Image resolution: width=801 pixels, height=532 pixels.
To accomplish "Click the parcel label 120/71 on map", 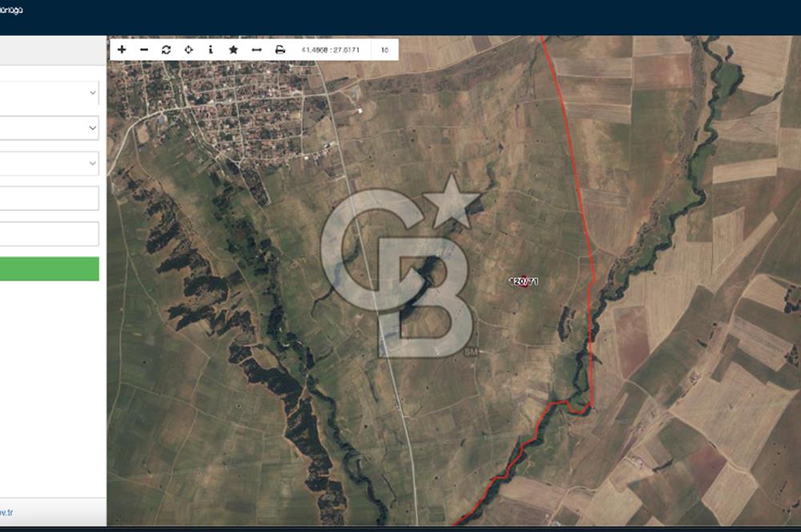I will 523,281.
